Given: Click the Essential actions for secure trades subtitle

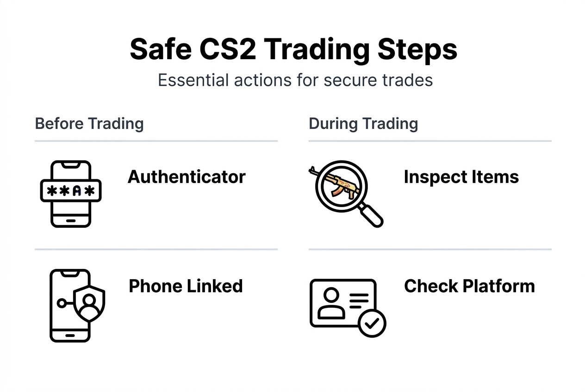Looking at the screenshot, I should (295, 80).
